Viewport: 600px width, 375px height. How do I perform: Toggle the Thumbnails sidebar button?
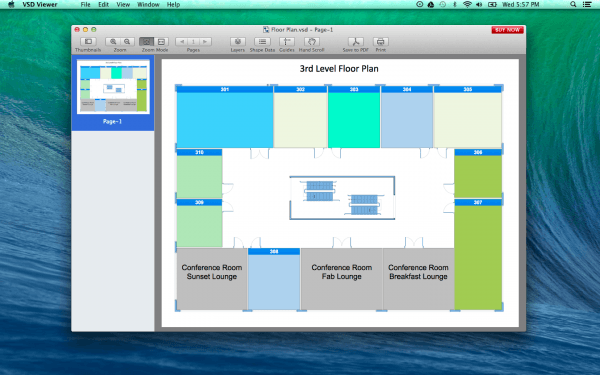(88, 42)
